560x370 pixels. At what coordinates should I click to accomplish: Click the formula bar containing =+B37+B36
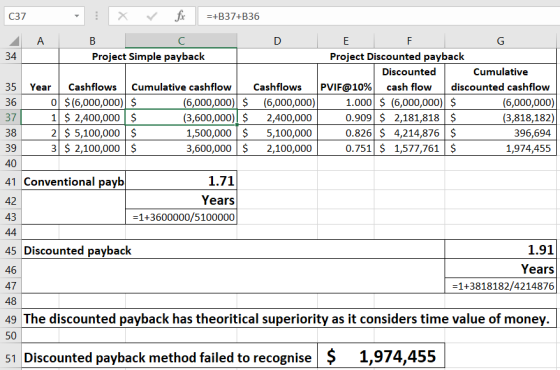coord(379,16)
